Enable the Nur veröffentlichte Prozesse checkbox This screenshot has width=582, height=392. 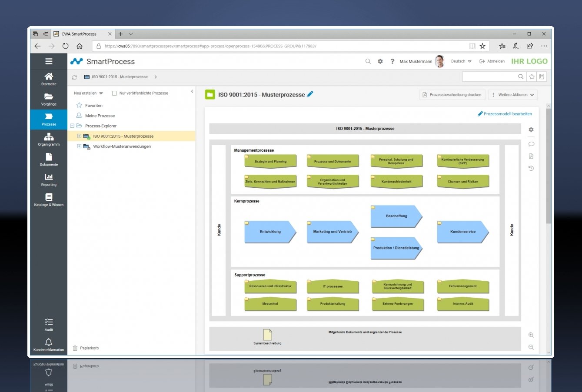point(114,93)
